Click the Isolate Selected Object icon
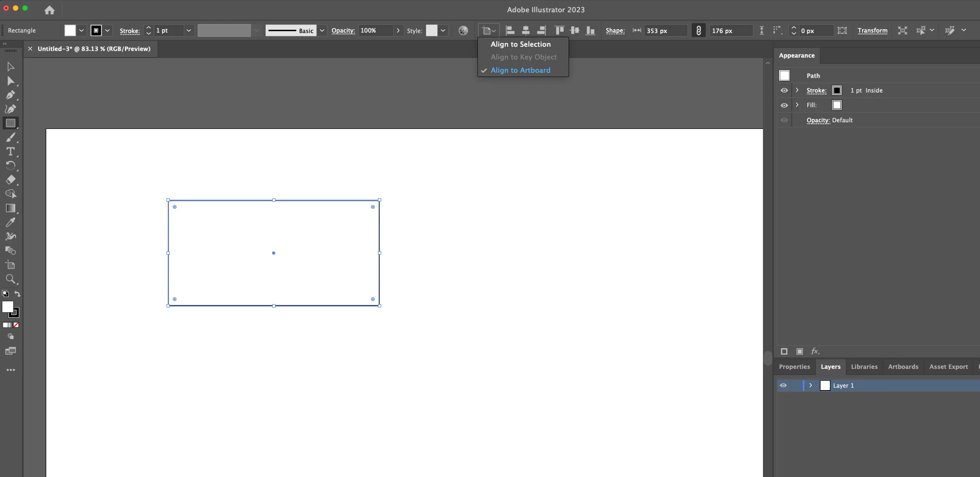The height and width of the screenshot is (477, 980). 902,30
